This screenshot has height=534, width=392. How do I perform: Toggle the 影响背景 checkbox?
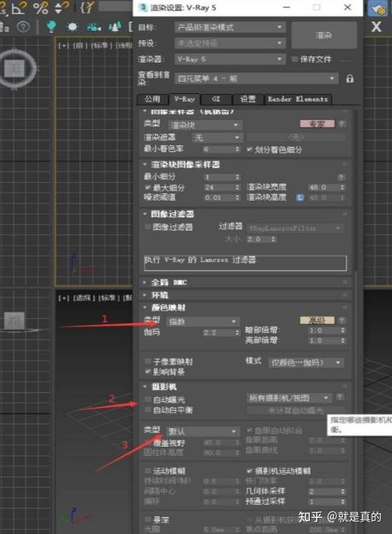point(148,372)
